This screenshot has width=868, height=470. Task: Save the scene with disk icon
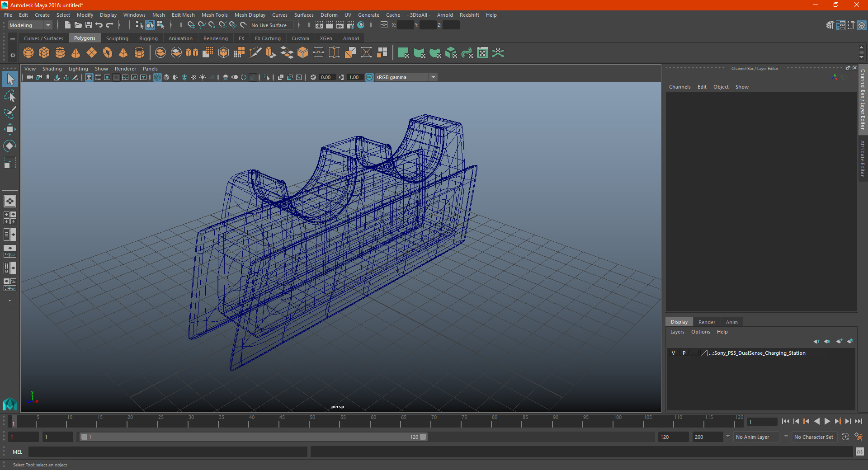[89, 25]
